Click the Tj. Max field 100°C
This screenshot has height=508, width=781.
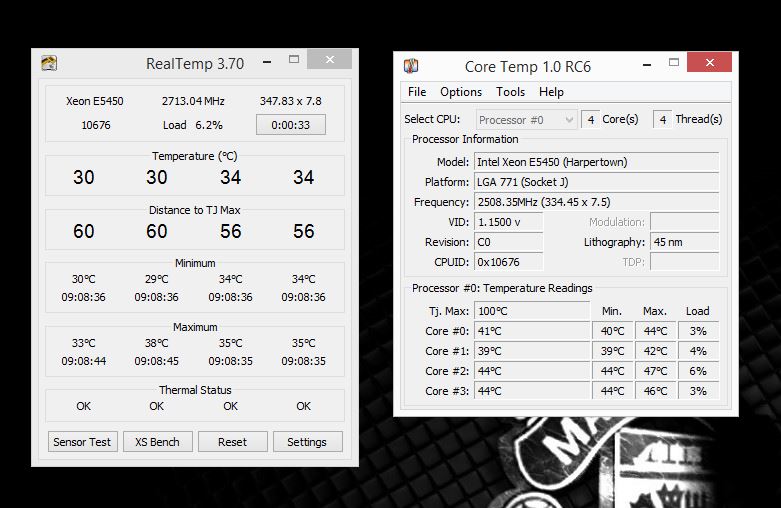tap(532, 311)
